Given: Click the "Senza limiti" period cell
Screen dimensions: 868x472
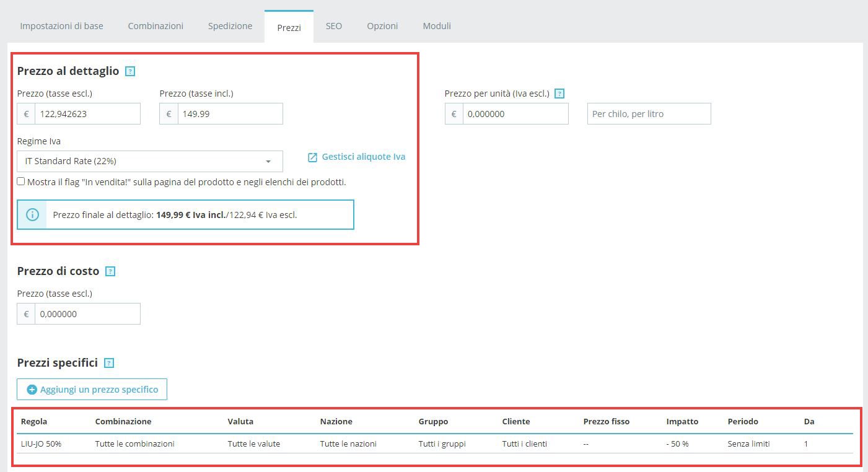Looking at the screenshot, I should [x=748, y=444].
